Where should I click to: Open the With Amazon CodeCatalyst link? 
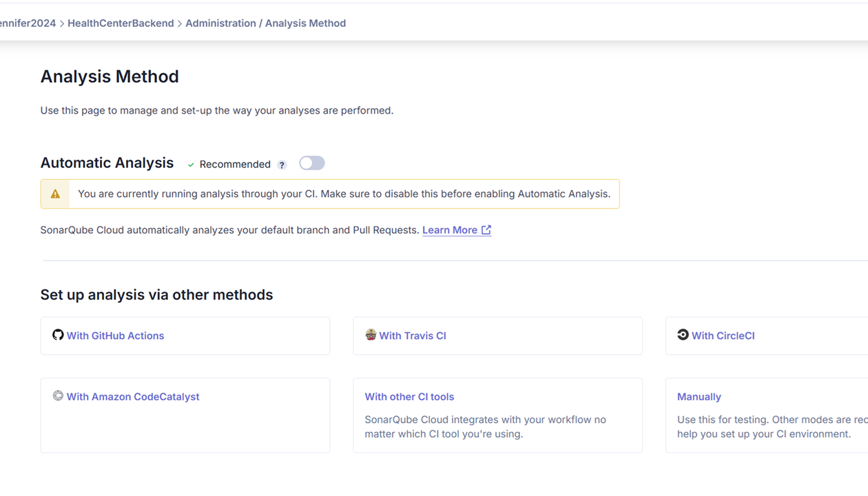[x=133, y=397]
